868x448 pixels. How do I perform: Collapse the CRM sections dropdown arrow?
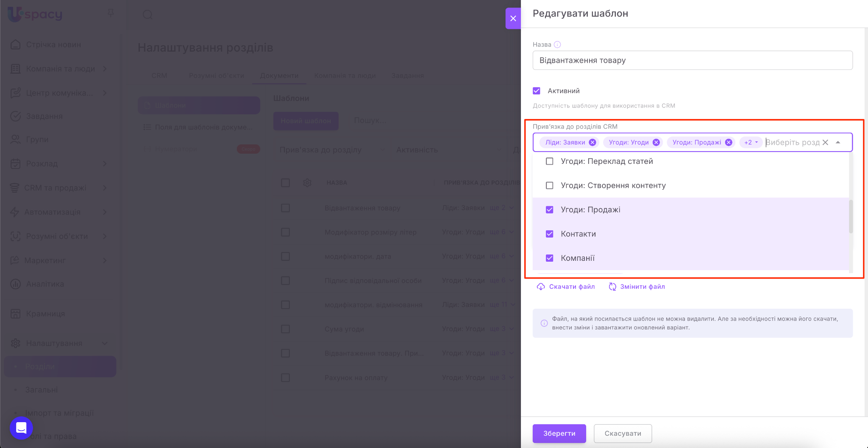[838, 142]
